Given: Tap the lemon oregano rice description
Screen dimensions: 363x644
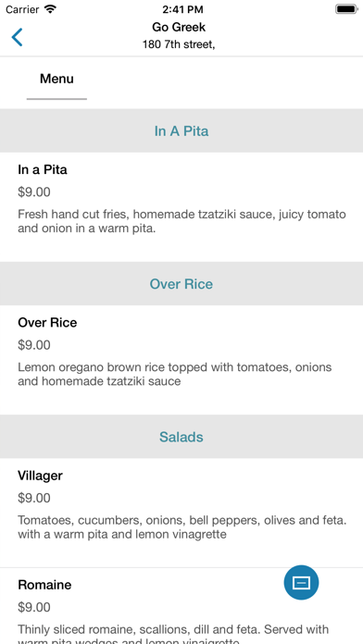Looking at the screenshot, I should (175, 374).
